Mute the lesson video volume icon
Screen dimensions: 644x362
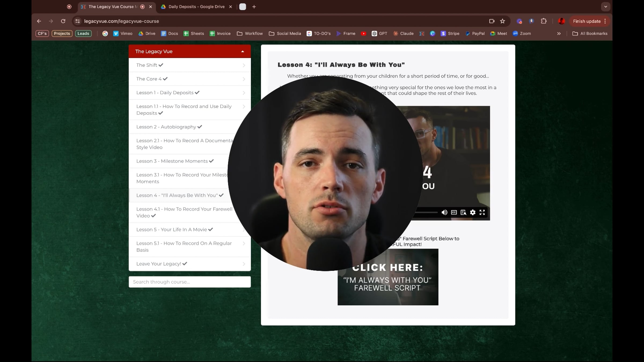click(x=444, y=212)
